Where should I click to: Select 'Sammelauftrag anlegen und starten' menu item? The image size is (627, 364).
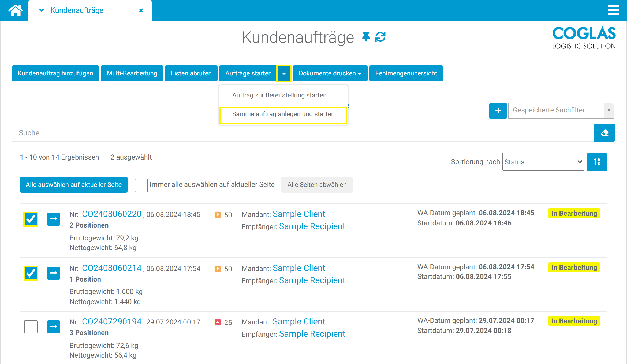tap(283, 114)
